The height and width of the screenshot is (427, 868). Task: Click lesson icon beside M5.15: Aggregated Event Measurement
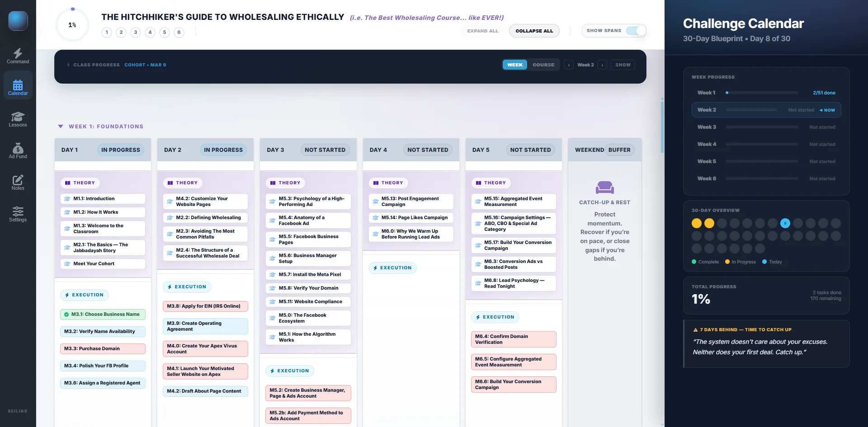click(478, 202)
